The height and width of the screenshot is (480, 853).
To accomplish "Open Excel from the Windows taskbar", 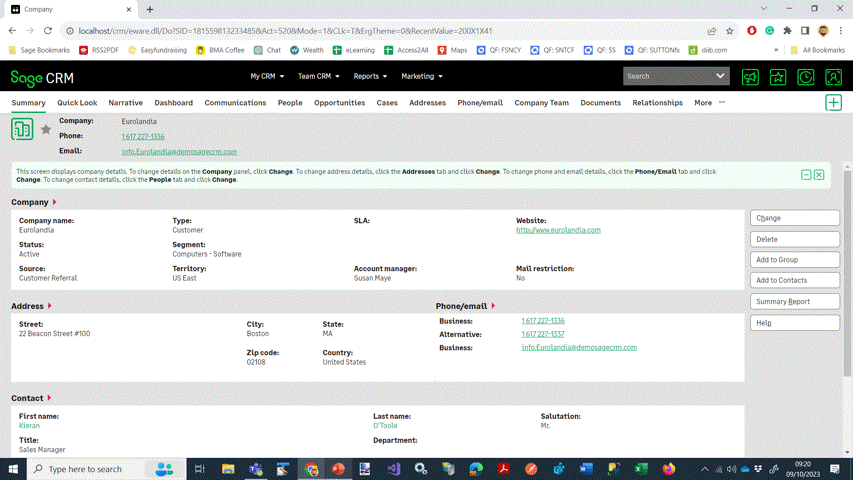I will pos(641,469).
